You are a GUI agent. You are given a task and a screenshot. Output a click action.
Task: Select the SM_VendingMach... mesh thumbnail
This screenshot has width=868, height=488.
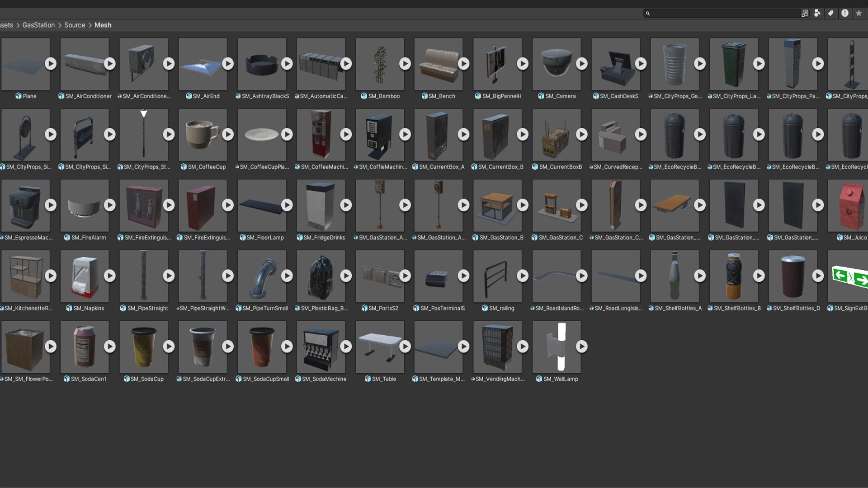pos(497,347)
